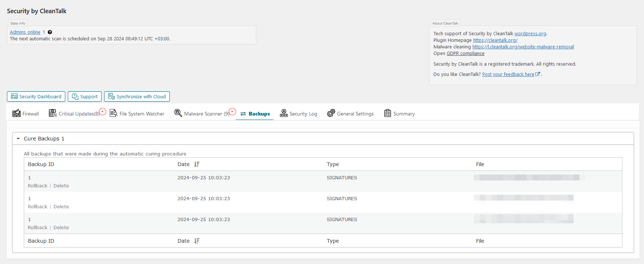Click the first row's SIGNATURES type cell

342,178
